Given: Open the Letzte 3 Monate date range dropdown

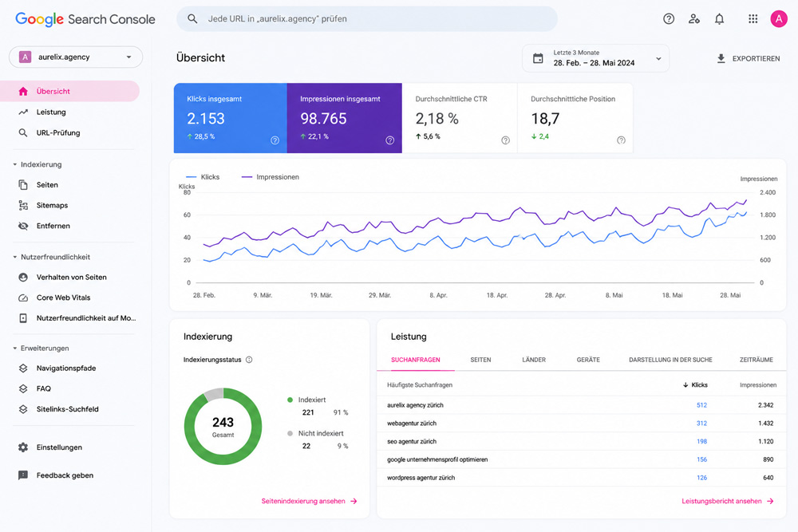Looking at the screenshot, I should click(595, 58).
